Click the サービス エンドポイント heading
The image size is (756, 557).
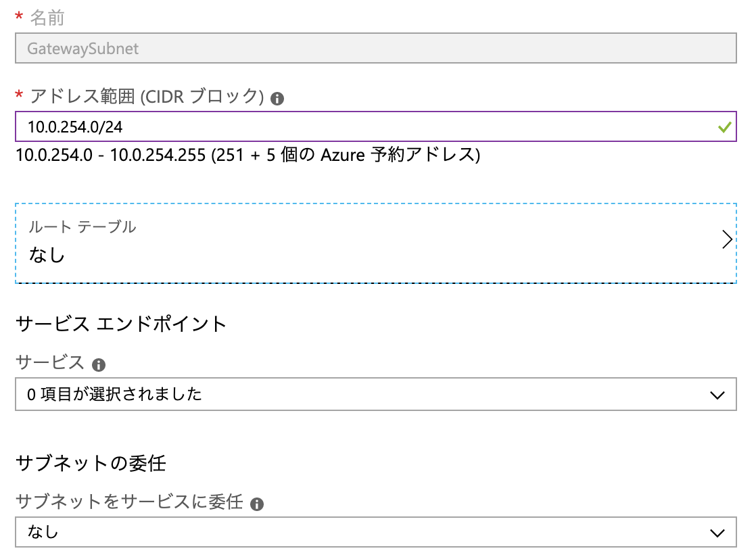coord(120,324)
